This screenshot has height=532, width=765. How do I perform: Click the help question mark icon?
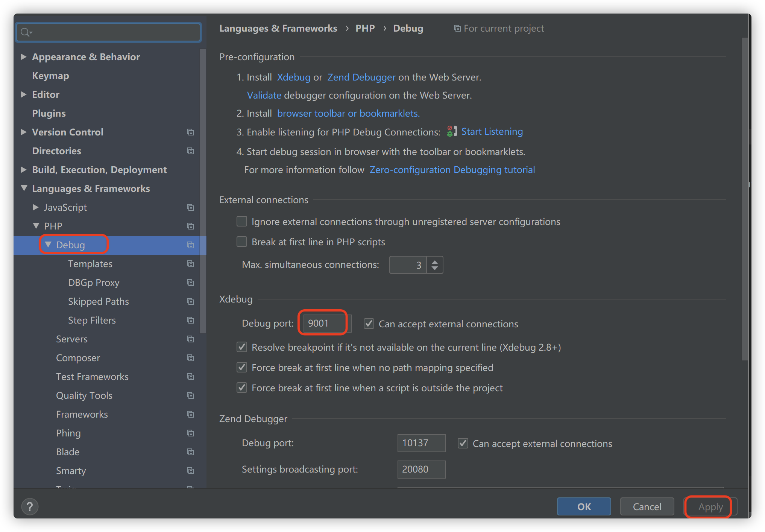pyautogui.click(x=30, y=506)
